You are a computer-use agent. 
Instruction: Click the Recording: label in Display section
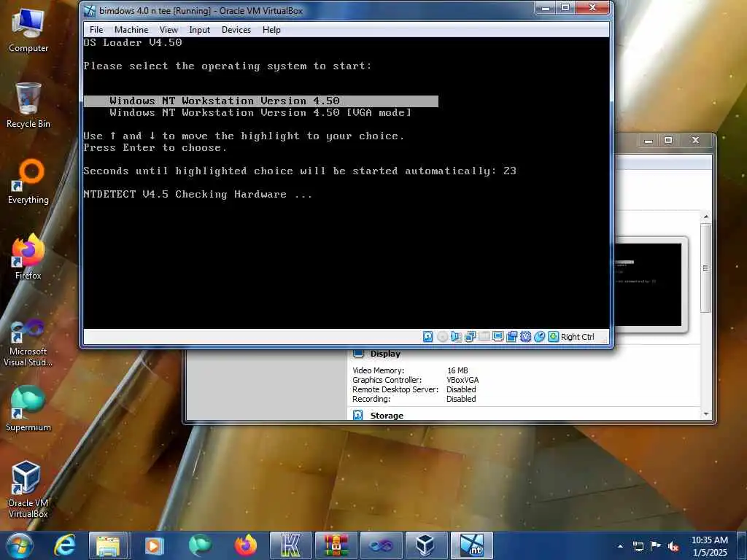click(371, 399)
